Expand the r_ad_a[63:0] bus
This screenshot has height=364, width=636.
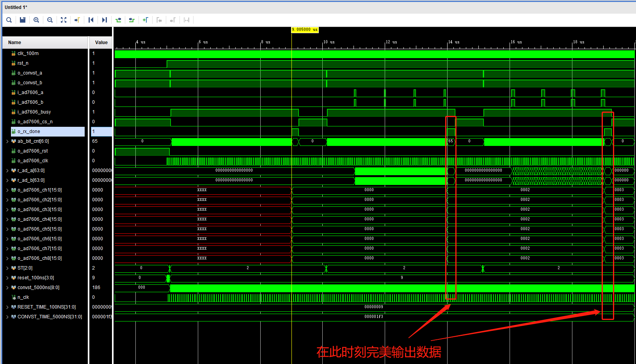coord(7,170)
